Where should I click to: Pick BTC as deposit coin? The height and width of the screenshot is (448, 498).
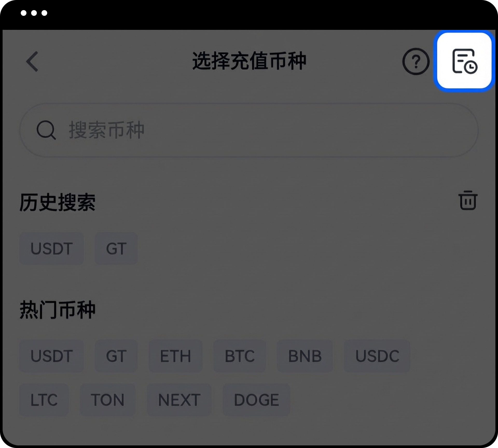240,356
